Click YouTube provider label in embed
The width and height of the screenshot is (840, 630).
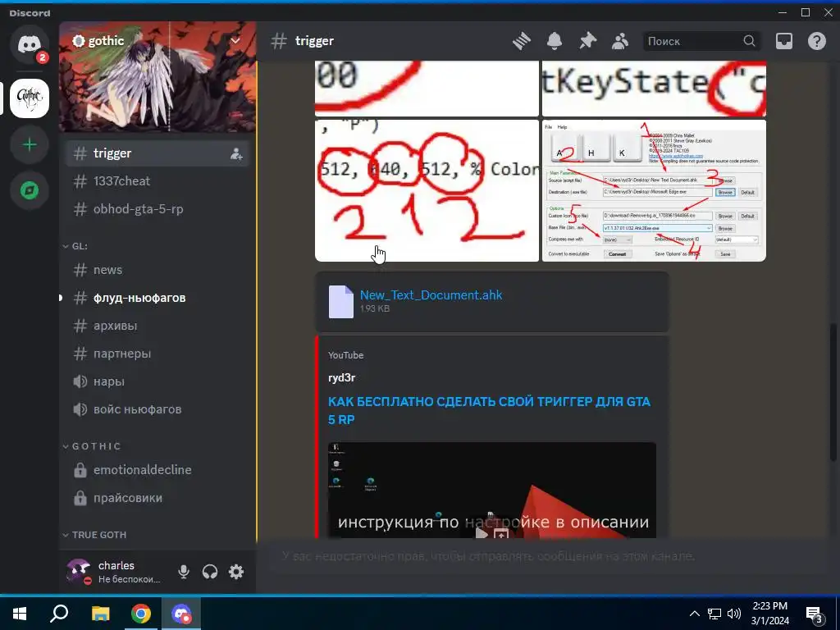[x=345, y=355]
